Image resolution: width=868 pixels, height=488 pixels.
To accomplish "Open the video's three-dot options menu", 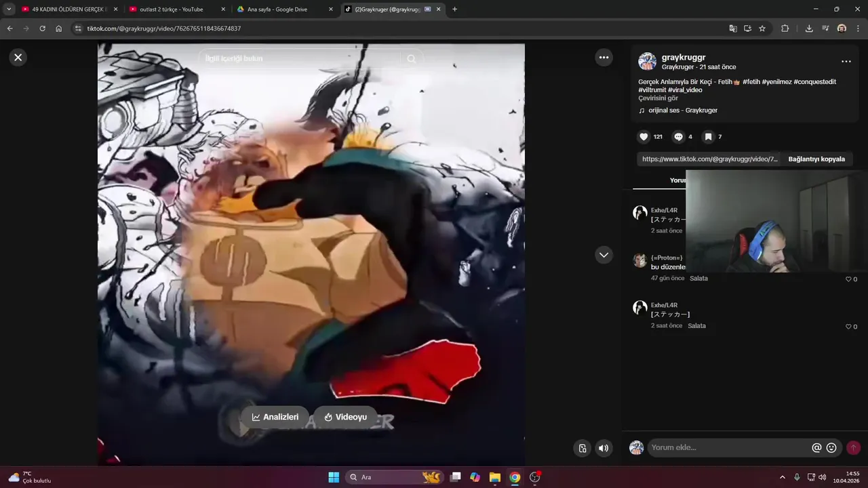I will [604, 58].
